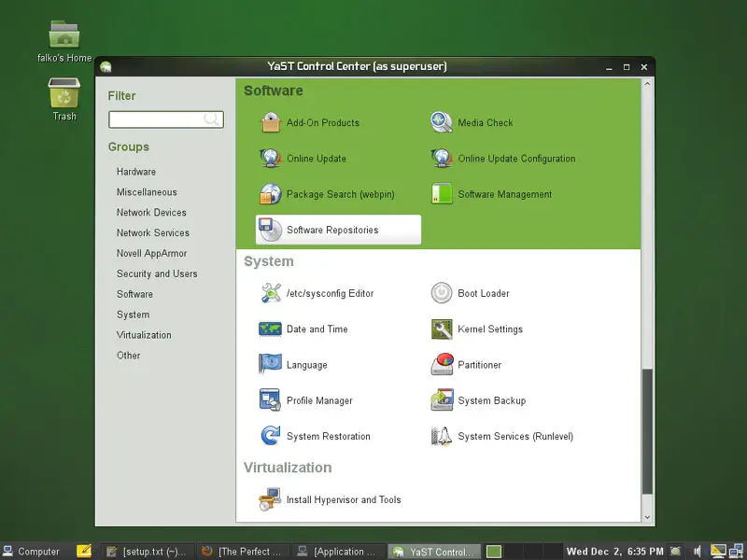Viewport: 747px width, 560px height.
Task: Switch to Application taskbar window
Action: pyautogui.click(x=338, y=552)
